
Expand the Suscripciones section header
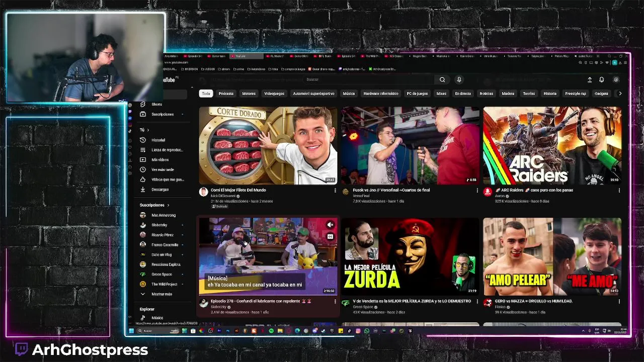tap(154, 205)
